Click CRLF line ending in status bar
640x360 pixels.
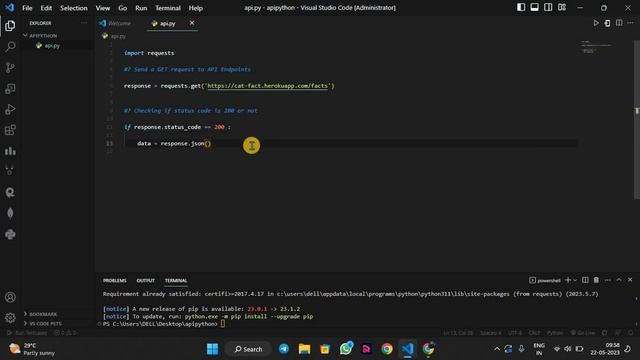click(x=534, y=333)
